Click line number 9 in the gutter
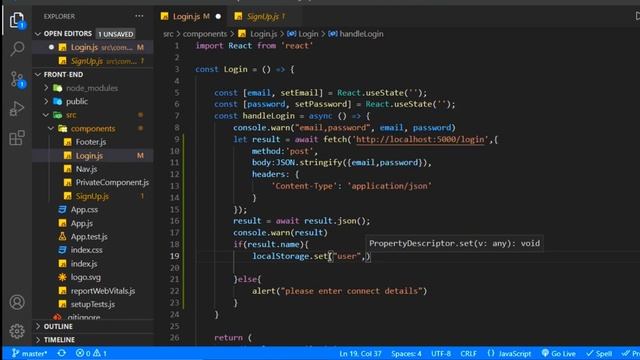640x360 pixels. coord(177,140)
